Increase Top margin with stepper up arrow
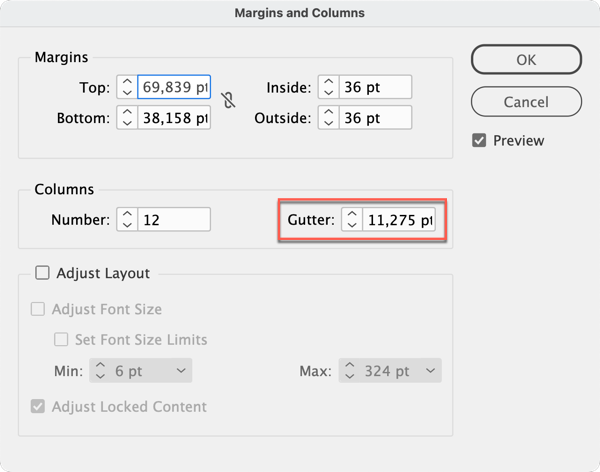 click(127, 82)
